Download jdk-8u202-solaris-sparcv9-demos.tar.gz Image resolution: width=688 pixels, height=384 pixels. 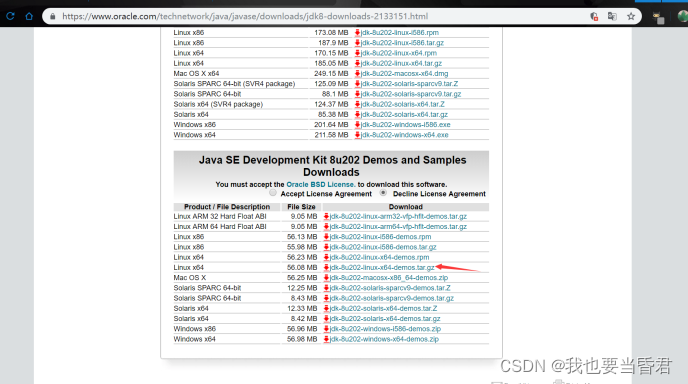(x=392, y=298)
